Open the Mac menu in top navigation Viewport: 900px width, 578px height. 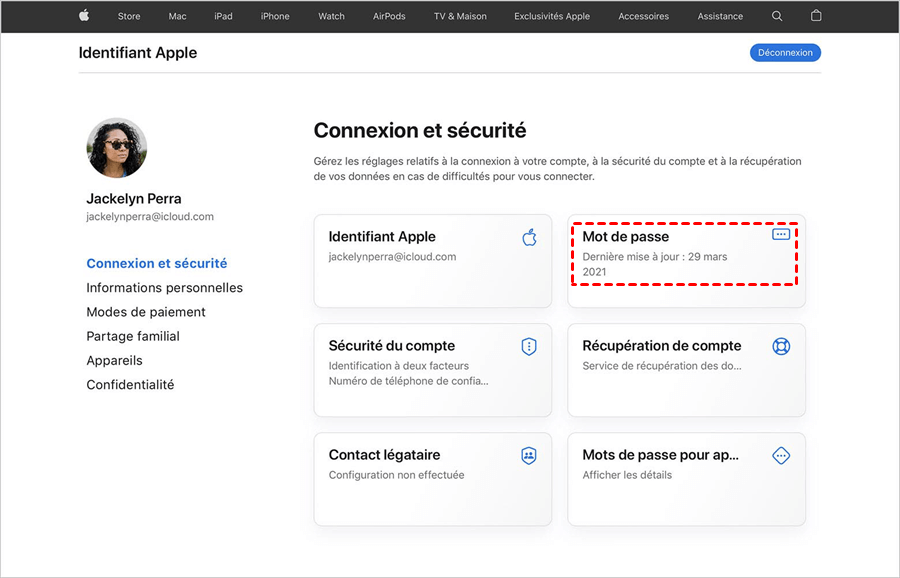coord(177,16)
